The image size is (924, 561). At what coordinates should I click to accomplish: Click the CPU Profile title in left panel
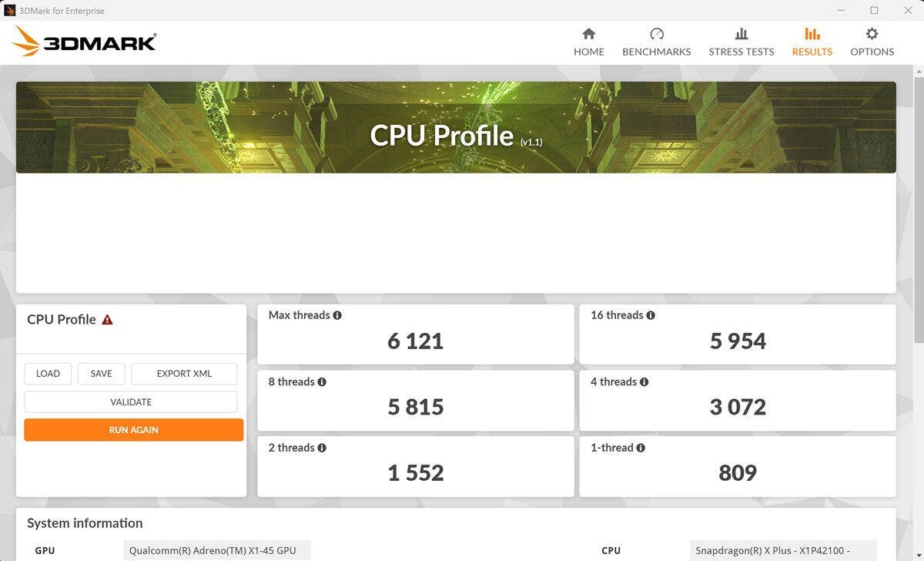click(62, 320)
